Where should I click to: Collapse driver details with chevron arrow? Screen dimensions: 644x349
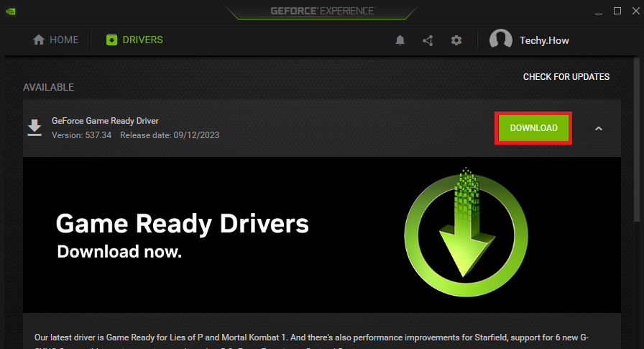tap(599, 129)
